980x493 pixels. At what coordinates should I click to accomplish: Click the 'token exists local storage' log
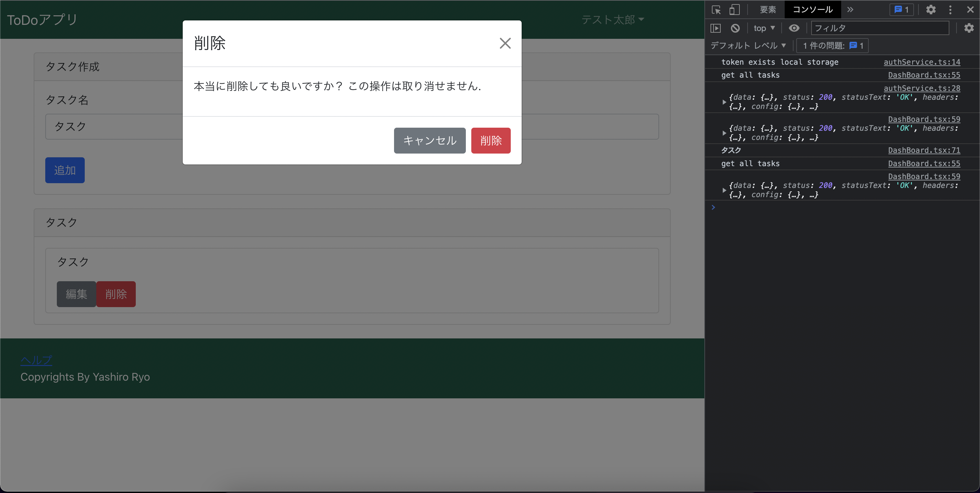(x=780, y=62)
